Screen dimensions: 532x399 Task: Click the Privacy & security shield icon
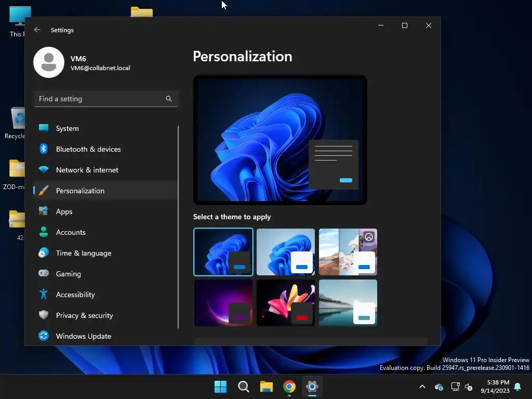point(44,315)
